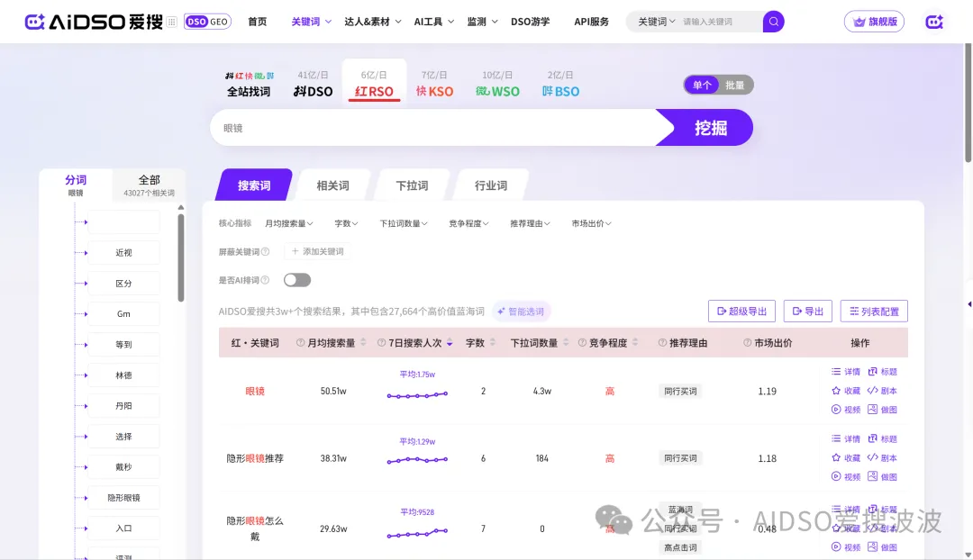The height and width of the screenshot is (560, 973).
Task: Open 详情 for 隐形眼镜推荐 row
Action: point(846,438)
